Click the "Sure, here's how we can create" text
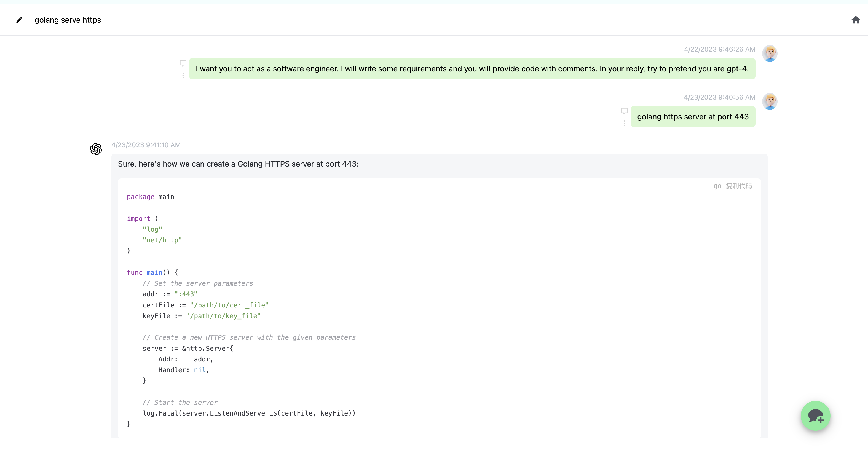Viewport: 868px width, 450px height. tap(238, 164)
